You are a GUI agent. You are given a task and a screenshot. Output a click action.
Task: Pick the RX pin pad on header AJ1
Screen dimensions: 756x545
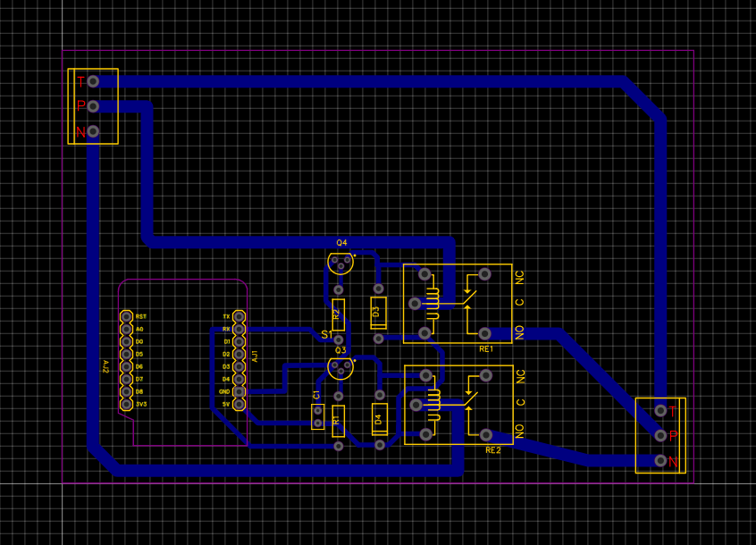[239, 329]
